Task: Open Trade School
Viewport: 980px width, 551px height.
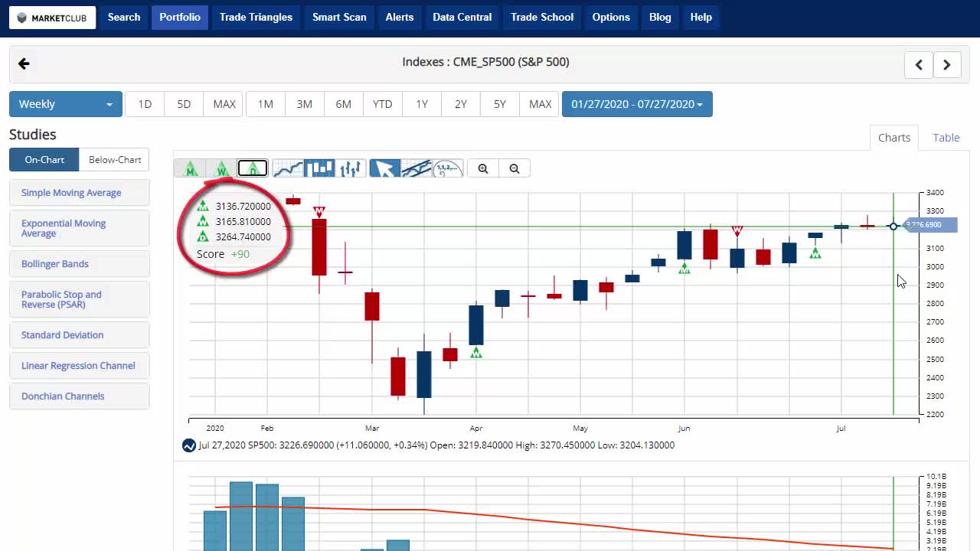Action: 542,17
